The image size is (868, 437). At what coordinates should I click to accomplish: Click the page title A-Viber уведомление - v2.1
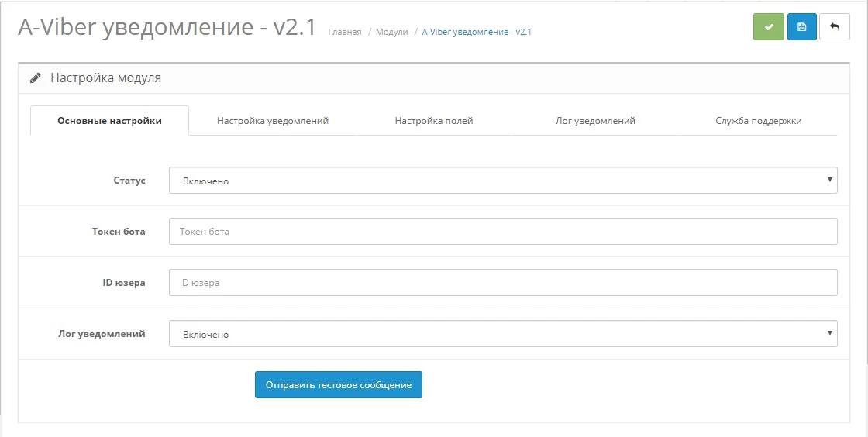coord(167,27)
